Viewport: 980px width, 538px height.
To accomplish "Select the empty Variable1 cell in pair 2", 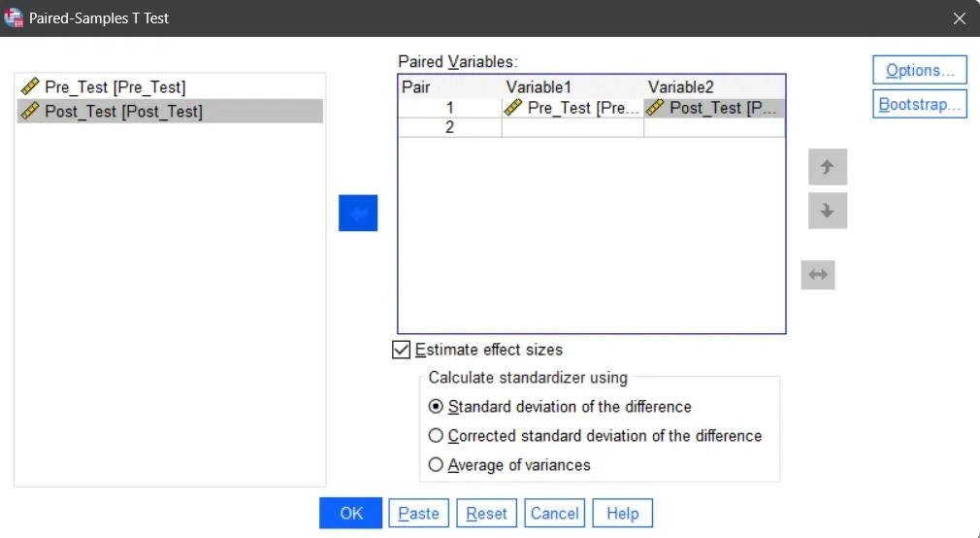I will point(572,127).
